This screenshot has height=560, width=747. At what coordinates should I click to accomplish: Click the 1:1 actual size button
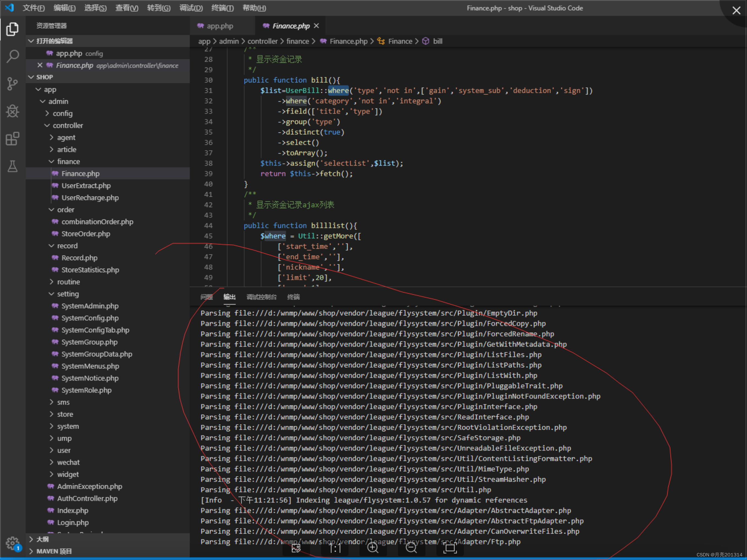click(335, 548)
